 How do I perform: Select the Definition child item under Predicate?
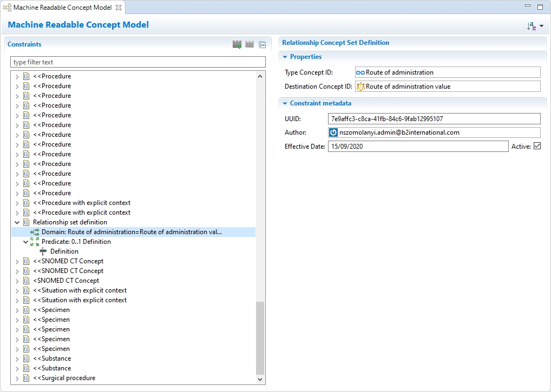[64, 251]
